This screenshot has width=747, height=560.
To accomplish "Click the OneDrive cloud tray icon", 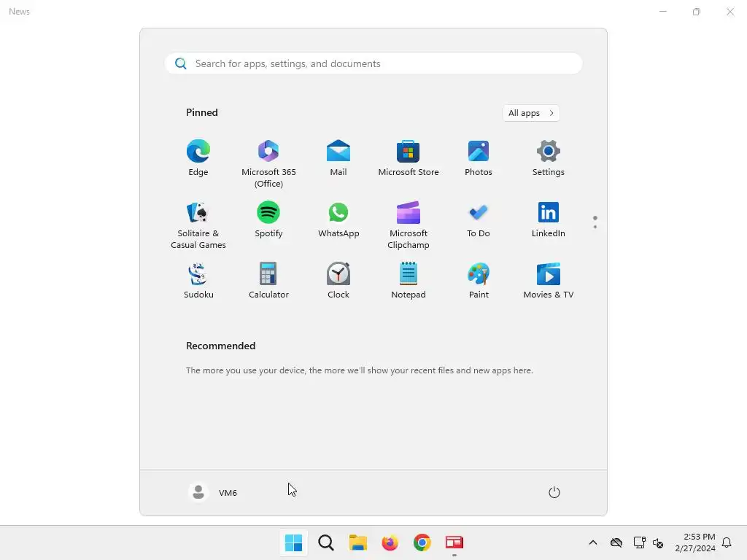I will pyautogui.click(x=616, y=542).
